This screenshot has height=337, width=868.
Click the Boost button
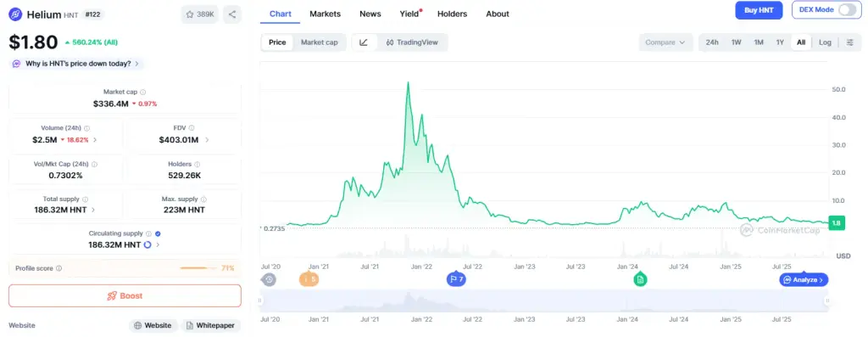125,296
